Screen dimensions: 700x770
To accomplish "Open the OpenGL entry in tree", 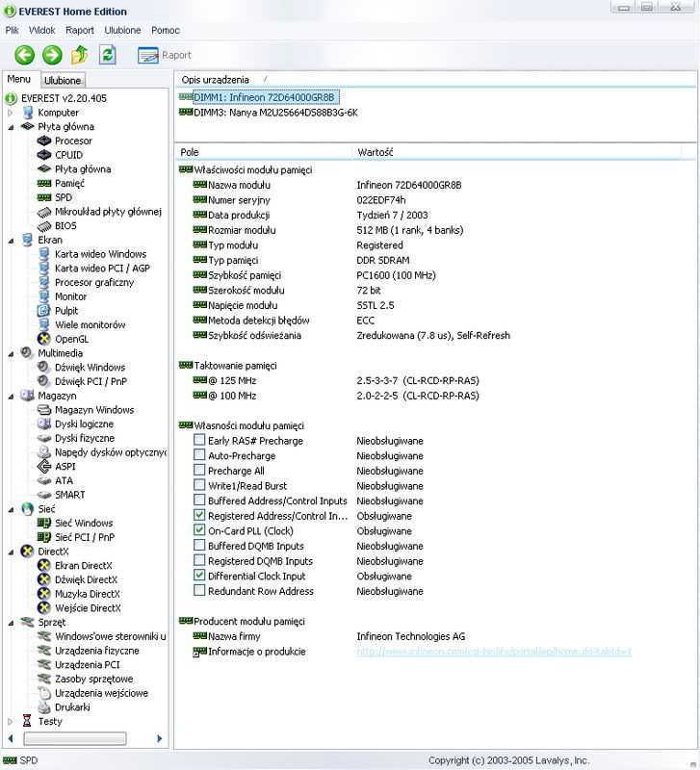I will (71, 339).
